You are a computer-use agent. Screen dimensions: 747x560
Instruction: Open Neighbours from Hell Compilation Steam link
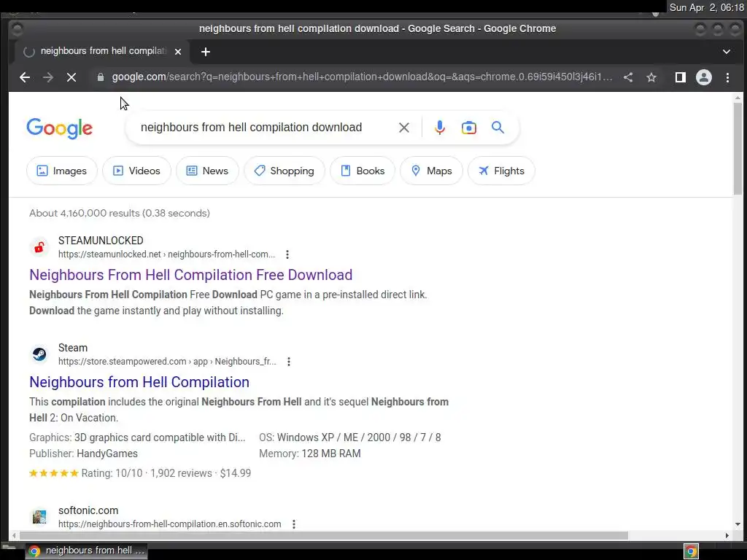click(x=139, y=382)
